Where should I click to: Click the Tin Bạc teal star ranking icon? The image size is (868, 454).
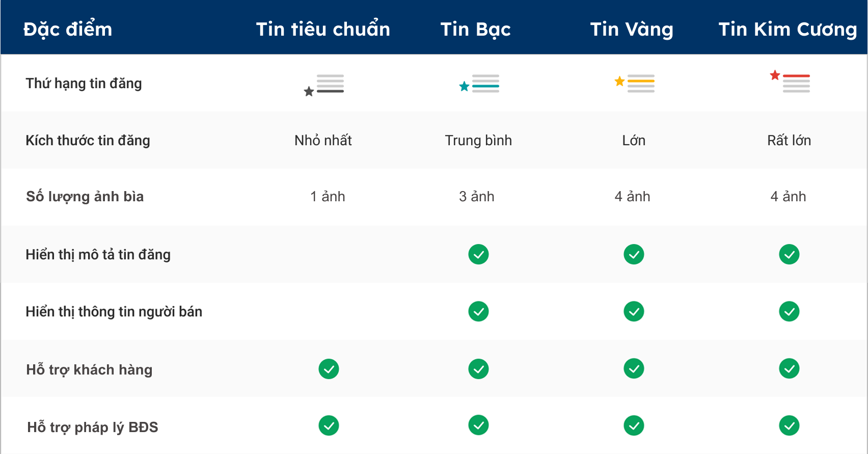(x=479, y=84)
